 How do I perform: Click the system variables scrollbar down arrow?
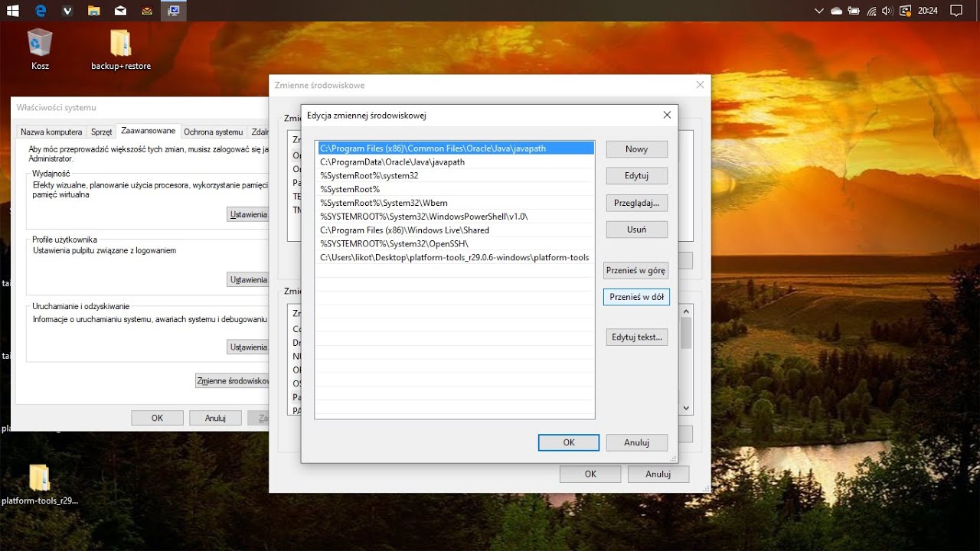pos(686,408)
